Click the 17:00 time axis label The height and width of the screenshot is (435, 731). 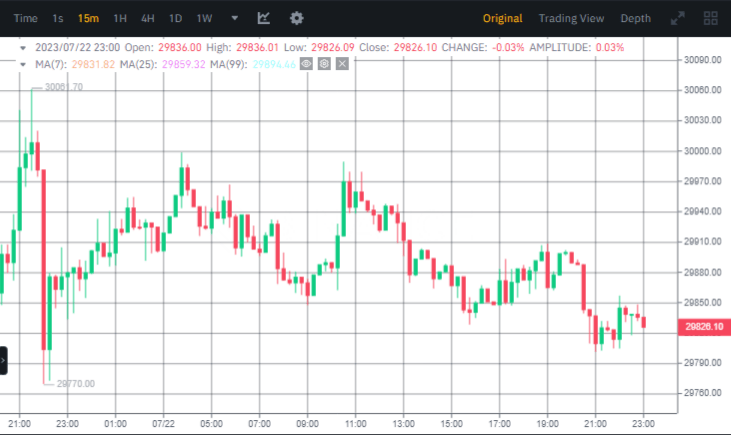499,424
